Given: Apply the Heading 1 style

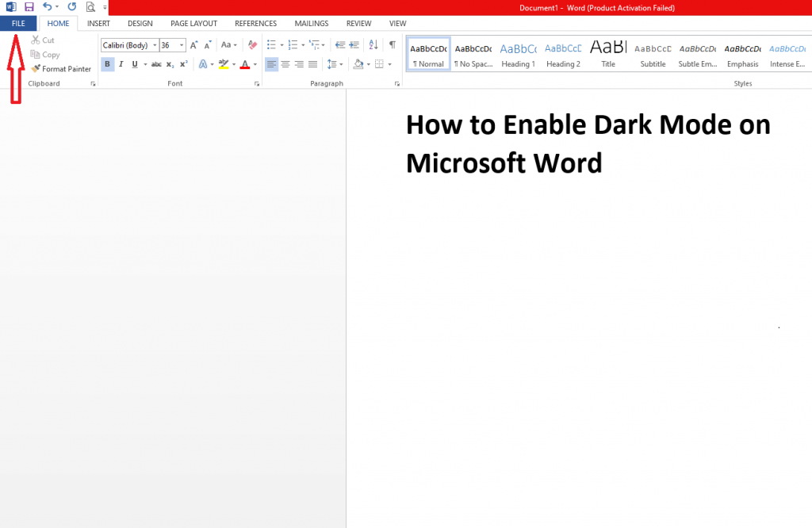Looking at the screenshot, I should pos(519,54).
